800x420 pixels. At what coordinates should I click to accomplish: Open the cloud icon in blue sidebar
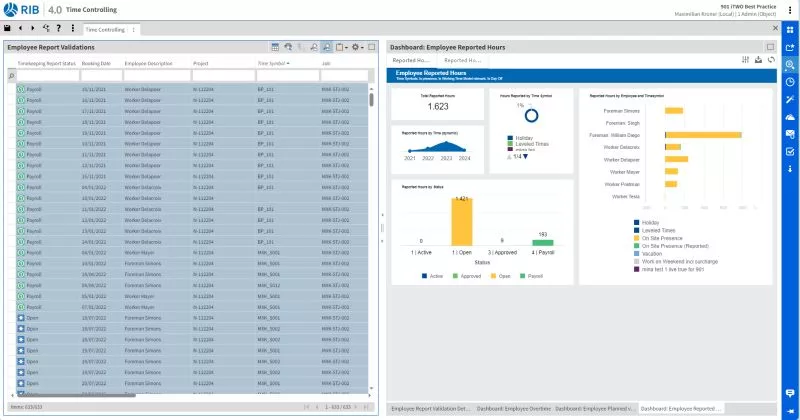[x=790, y=117]
